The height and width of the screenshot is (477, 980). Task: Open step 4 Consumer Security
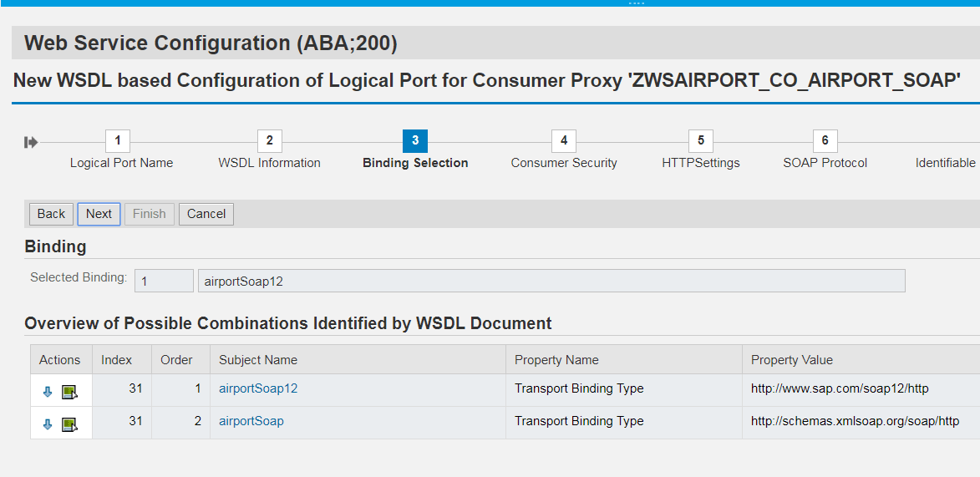(x=564, y=141)
